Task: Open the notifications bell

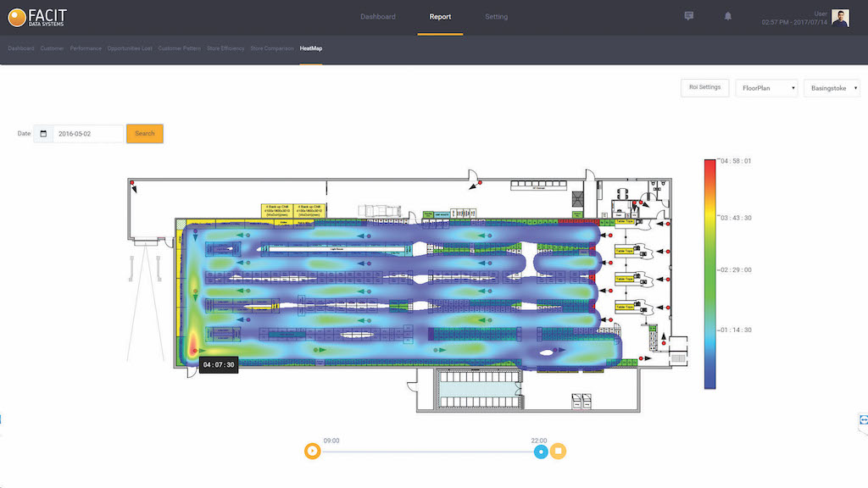Action: coord(727,16)
